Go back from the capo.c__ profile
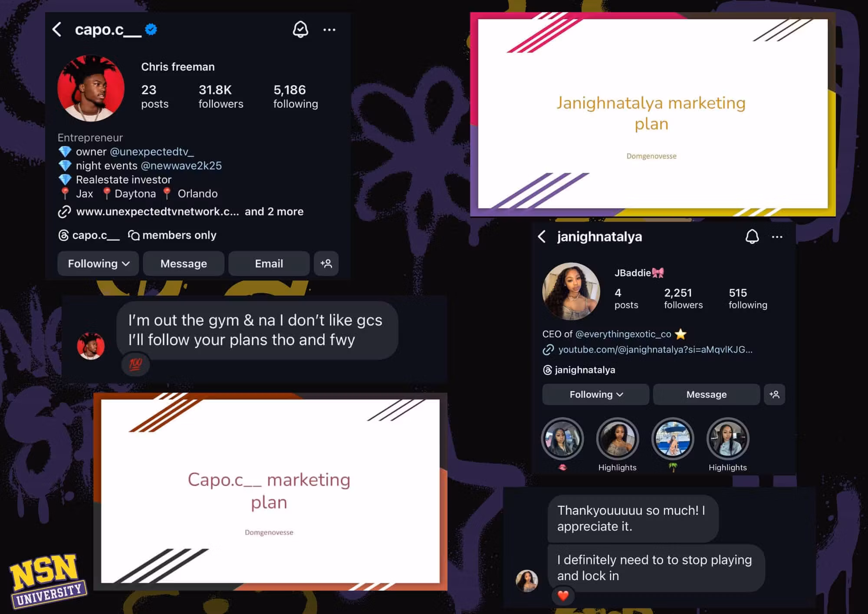Image resolution: width=868 pixels, height=614 pixels. 57,30
